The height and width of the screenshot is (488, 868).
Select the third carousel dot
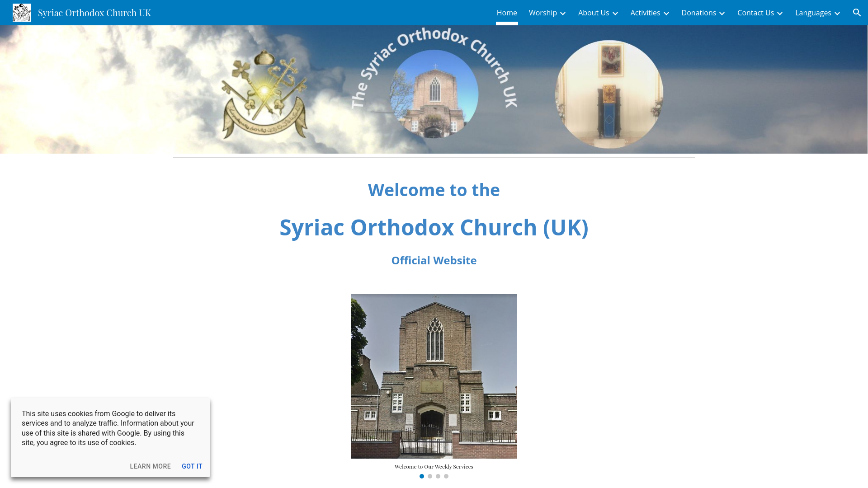(438, 476)
